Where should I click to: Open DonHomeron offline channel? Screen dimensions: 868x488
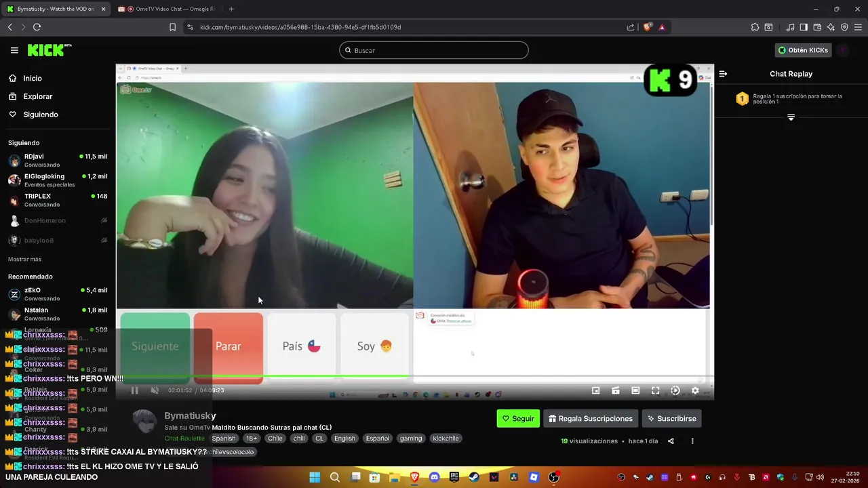click(x=57, y=220)
